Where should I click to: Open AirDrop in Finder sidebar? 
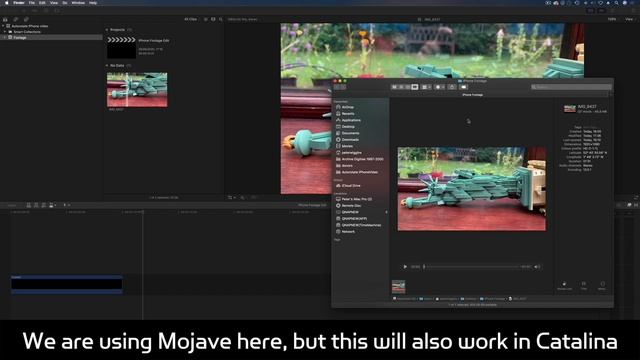coord(348,107)
